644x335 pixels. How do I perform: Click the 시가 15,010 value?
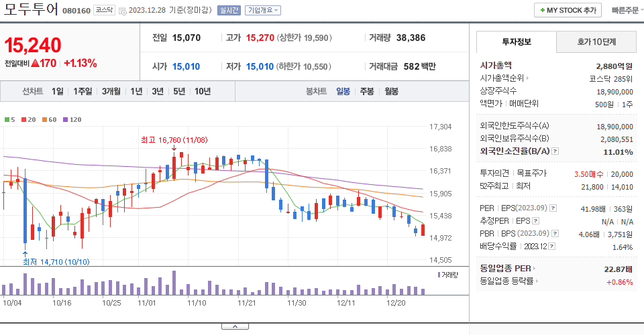[x=186, y=66]
